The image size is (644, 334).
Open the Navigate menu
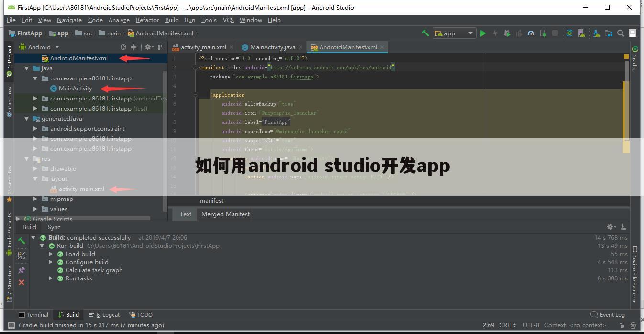point(69,20)
